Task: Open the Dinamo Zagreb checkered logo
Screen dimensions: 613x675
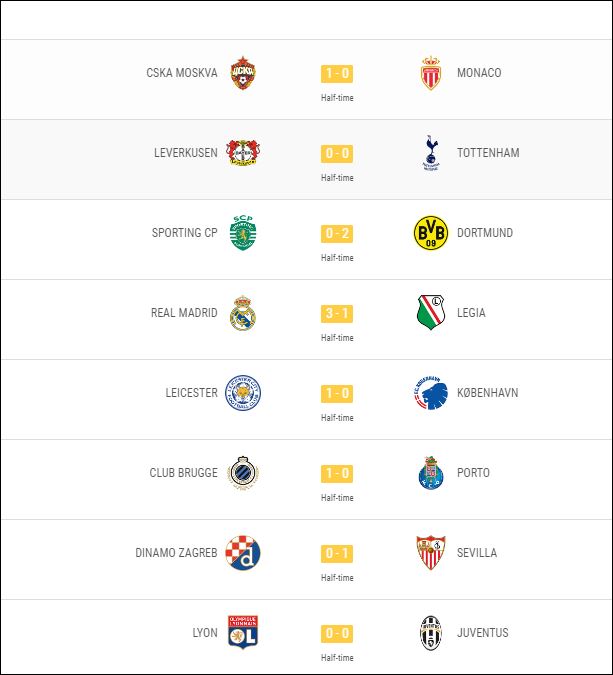Action: point(244,553)
